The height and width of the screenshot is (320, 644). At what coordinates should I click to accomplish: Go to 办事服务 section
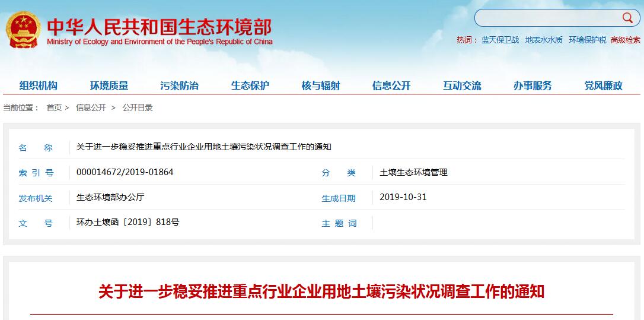click(533, 85)
